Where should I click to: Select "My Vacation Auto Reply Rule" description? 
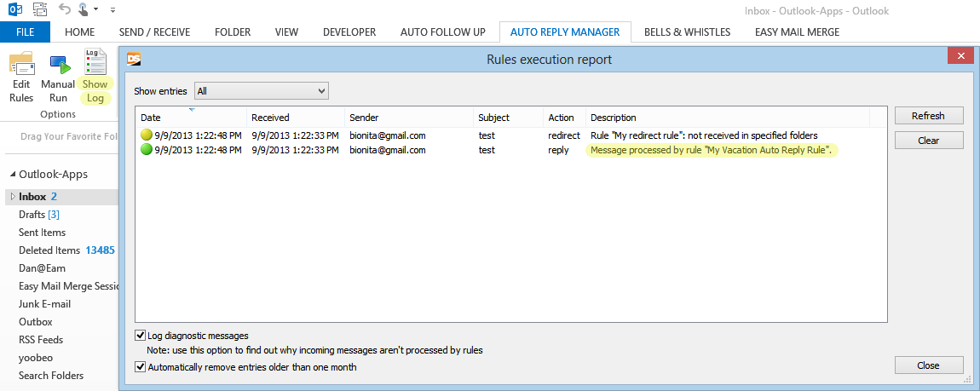pos(712,150)
